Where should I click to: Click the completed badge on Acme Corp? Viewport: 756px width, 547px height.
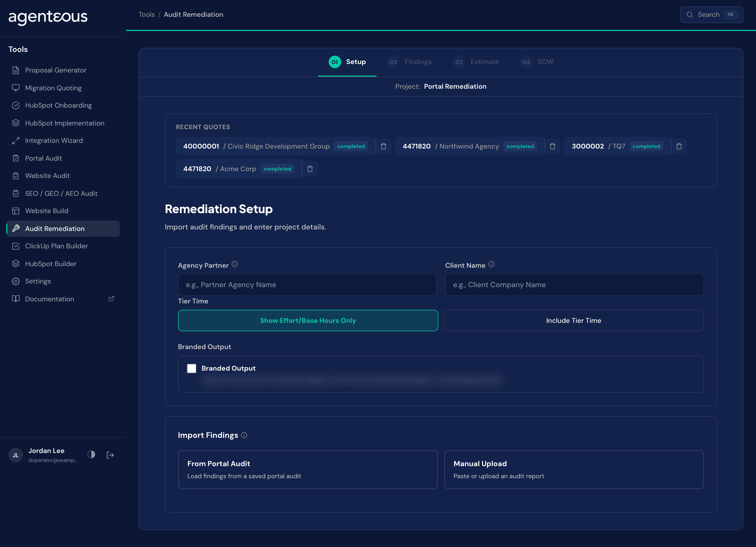pyautogui.click(x=277, y=169)
